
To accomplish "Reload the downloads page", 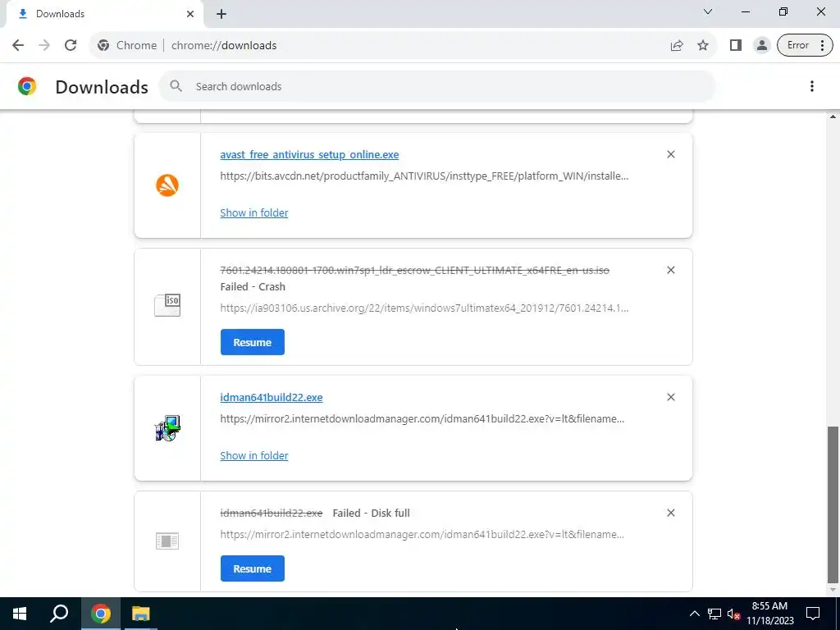I will pyautogui.click(x=71, y=46).
